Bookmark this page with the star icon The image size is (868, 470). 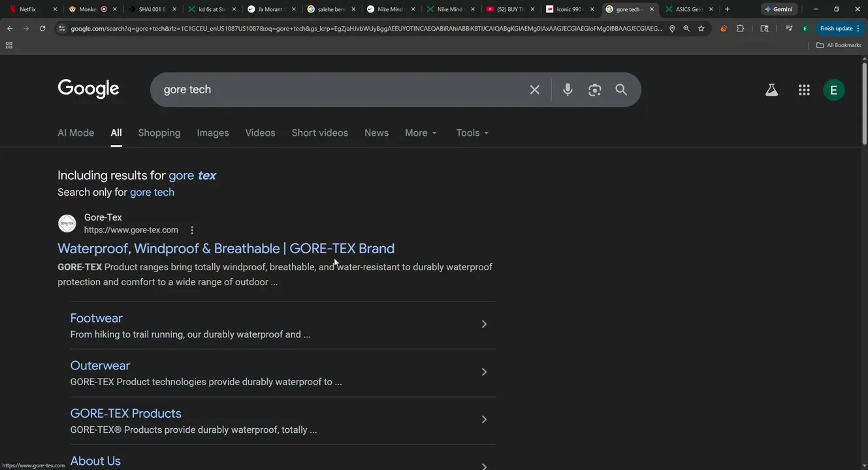[701, 29]
